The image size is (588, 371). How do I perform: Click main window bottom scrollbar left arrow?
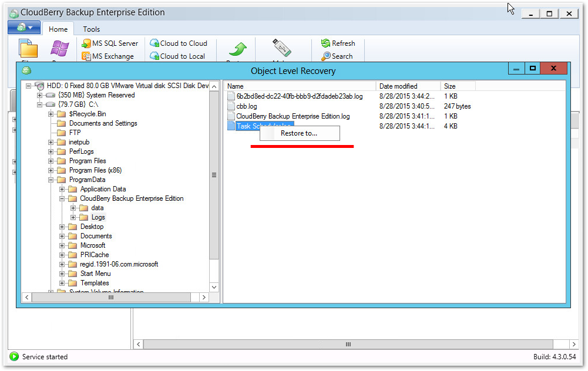pyautogui.click(x=139, y=345)
